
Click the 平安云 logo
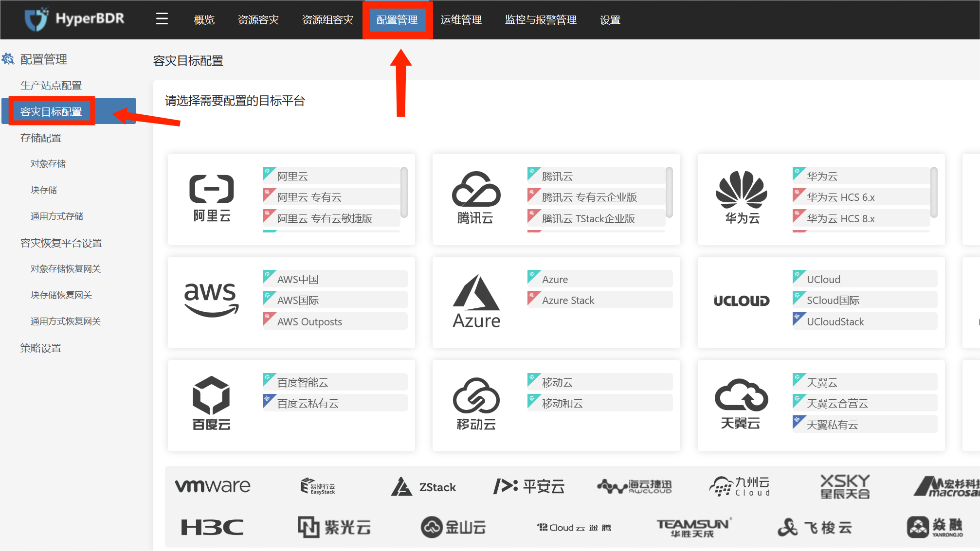click(x=529, y=486)
